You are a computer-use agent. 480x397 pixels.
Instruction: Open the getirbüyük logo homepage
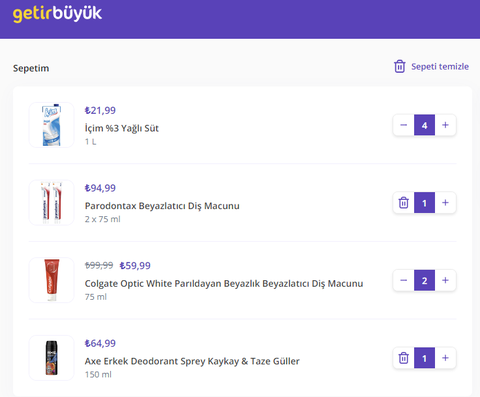coord(57,14)
